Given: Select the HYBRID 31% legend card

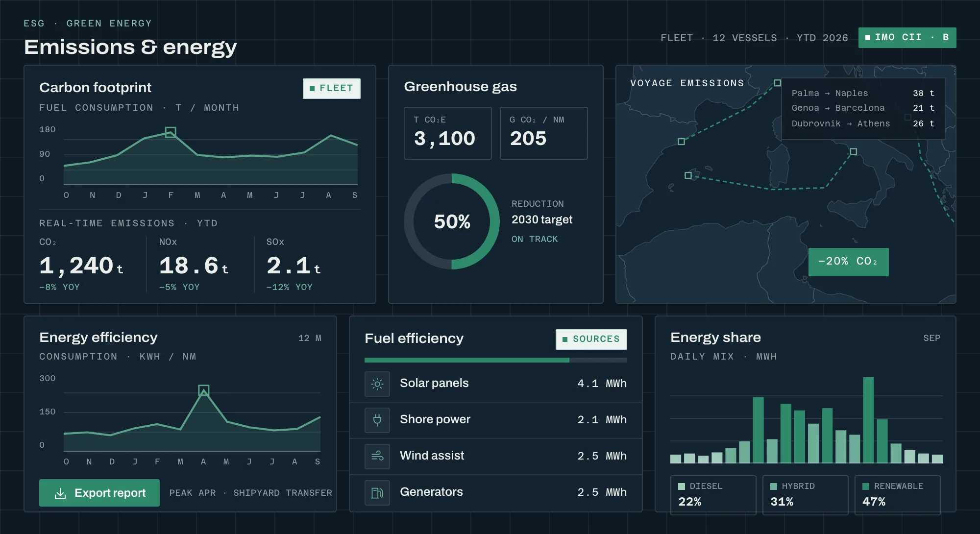Looking at the screenshot, I should pyautogui.click(x=805, y=495).
